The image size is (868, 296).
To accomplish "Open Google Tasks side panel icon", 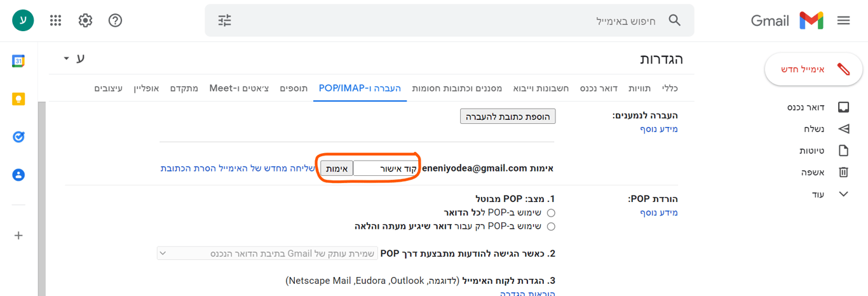I will (18, 137).
